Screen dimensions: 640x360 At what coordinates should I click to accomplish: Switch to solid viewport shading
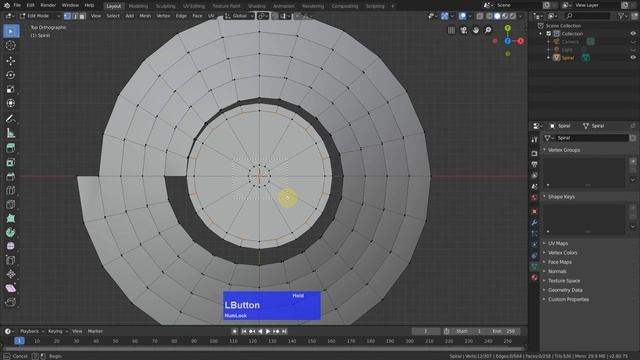[497, 16]
